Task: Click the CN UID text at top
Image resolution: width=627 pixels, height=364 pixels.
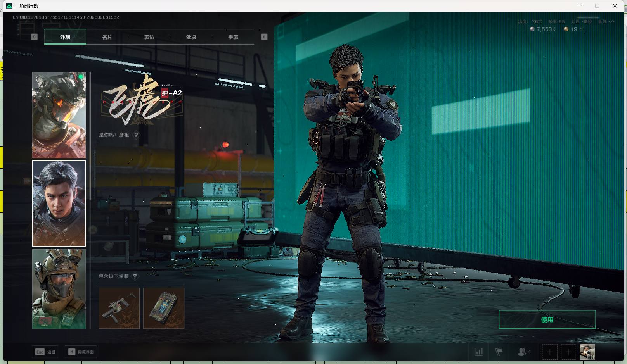Action: pos(66,17)
